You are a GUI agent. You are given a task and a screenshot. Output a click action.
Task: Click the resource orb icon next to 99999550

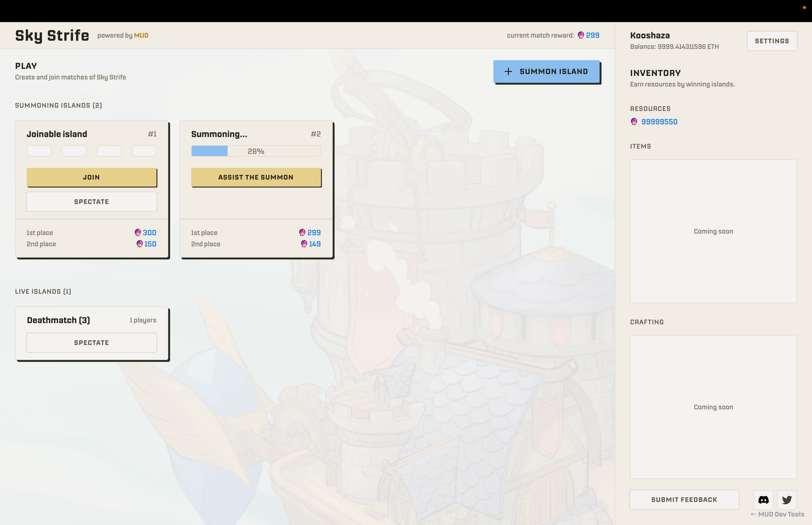point(634,122)
